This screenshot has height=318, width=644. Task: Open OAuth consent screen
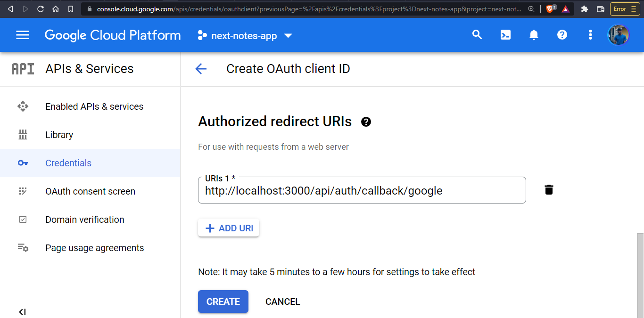90,191
